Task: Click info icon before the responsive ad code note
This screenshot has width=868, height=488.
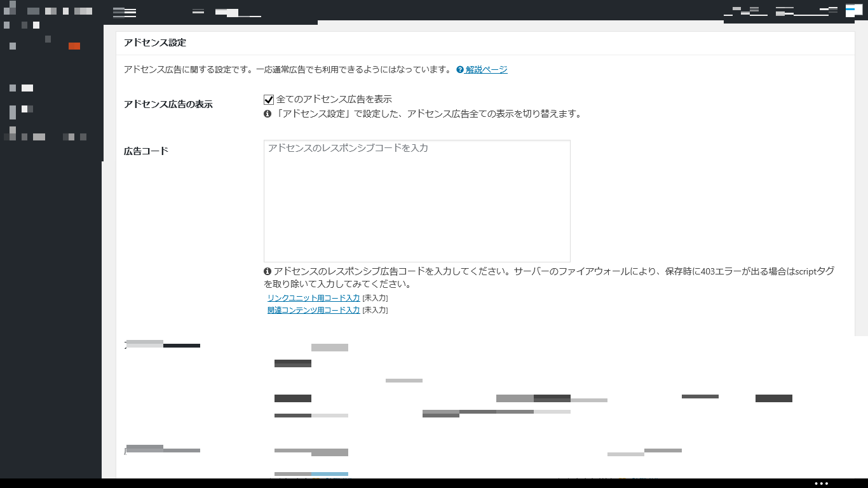Action: [268, 271]
